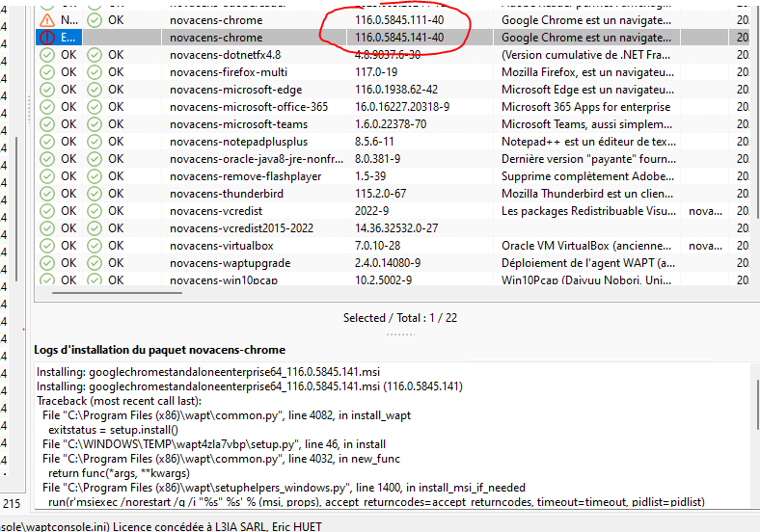Click the install log vertical scrollbar thumb
Viewport: 760px width, 532px height.
(756, 405)
